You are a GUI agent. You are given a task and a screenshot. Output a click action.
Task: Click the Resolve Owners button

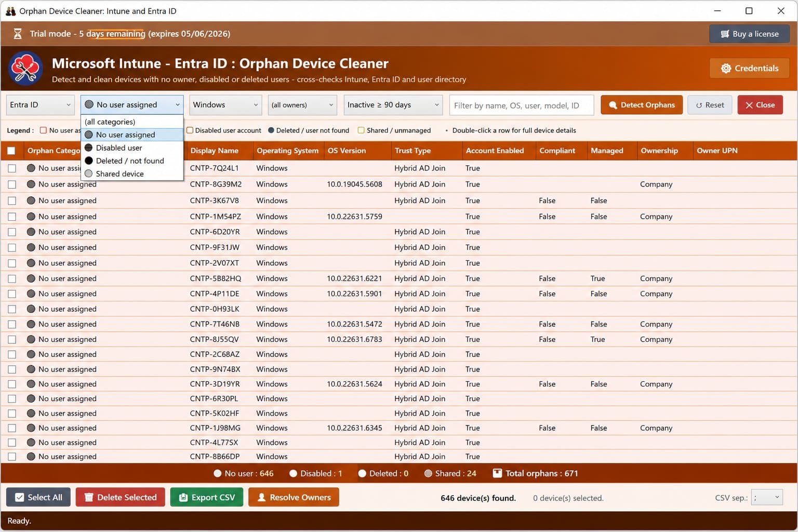point(294,497)
